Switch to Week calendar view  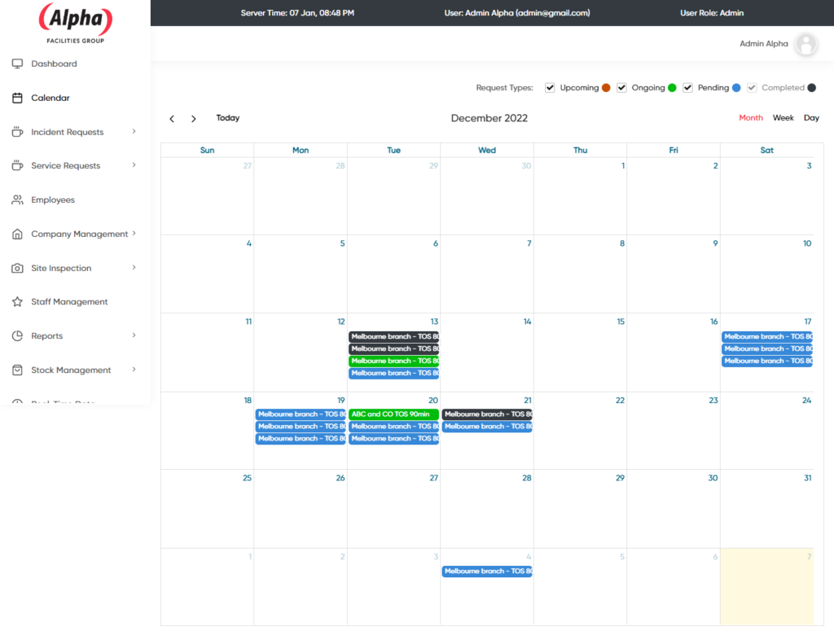click(x=783, y=118)
